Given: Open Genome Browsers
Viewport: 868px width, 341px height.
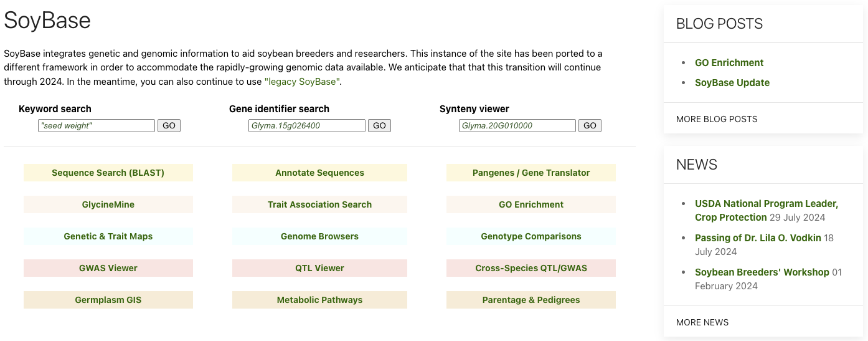Looking at the screenshot, I should 319,236.
